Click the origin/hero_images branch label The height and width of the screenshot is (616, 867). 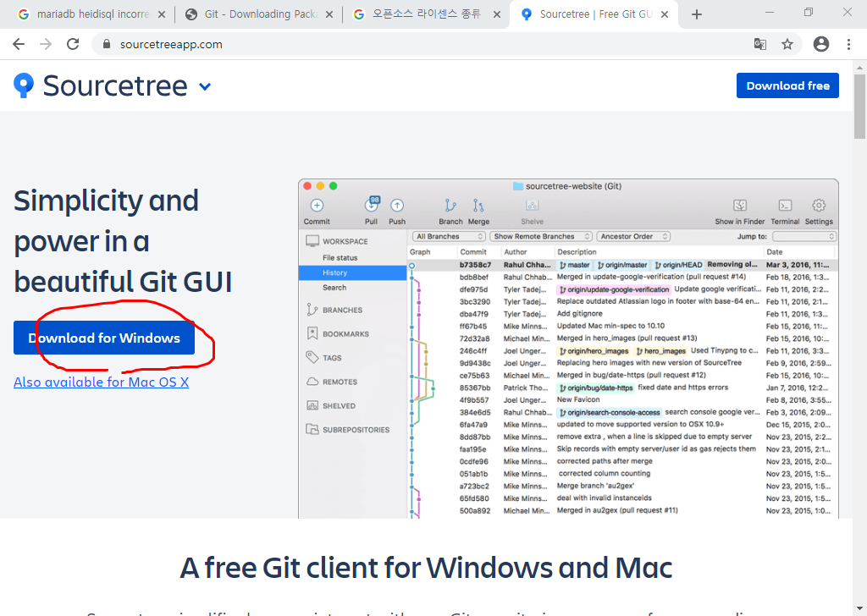point(594,351)
